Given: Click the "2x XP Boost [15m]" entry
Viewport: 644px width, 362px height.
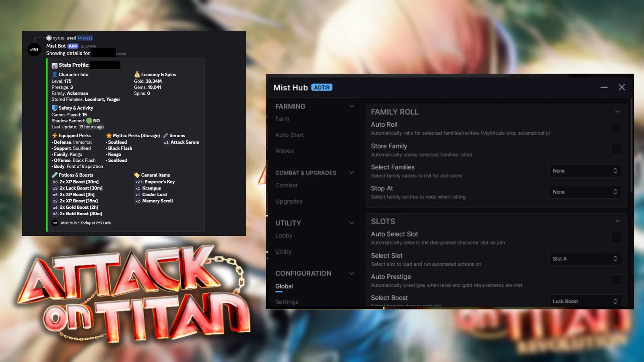Looking at the screenshot, I should 78,201.
